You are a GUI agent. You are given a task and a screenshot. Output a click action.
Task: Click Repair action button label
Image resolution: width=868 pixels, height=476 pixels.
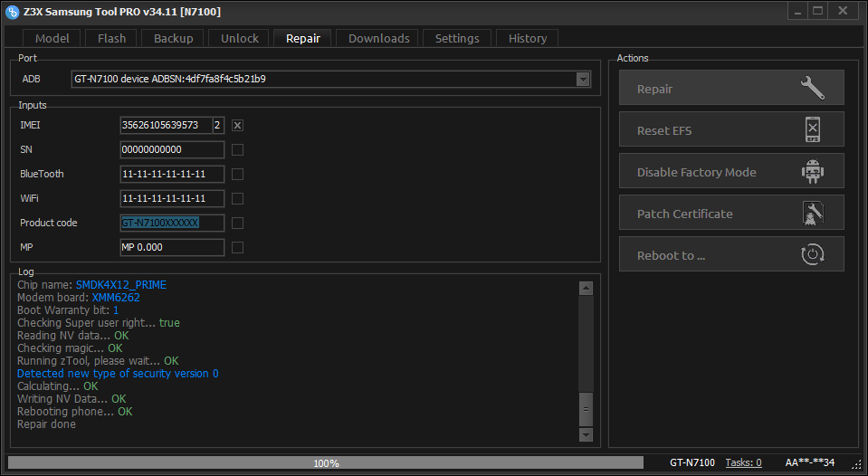coord(654,89)
